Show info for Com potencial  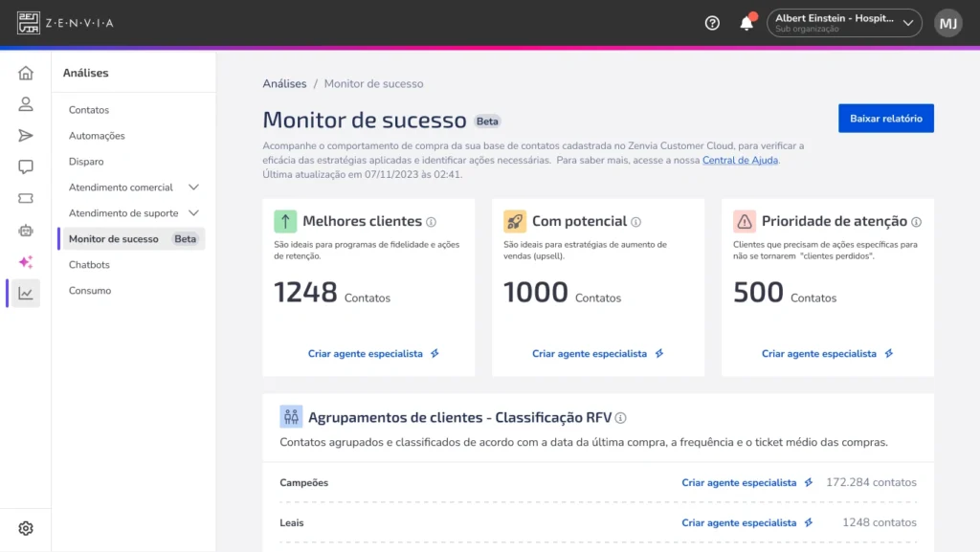pos(635,222)
